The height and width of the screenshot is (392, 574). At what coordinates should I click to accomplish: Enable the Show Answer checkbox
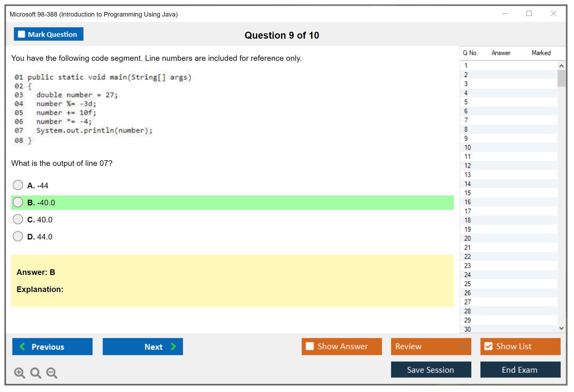click(310, 346)
